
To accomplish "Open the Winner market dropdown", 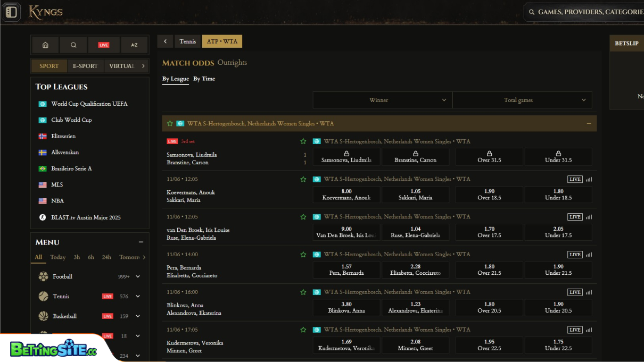I will pyautogui.click(x=382, y=100).
